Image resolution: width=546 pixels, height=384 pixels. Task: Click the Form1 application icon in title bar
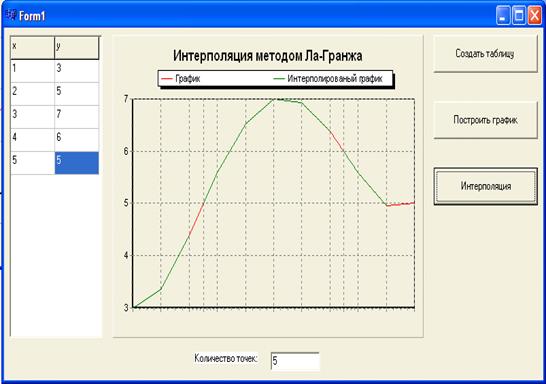click(x=11, y=15)
